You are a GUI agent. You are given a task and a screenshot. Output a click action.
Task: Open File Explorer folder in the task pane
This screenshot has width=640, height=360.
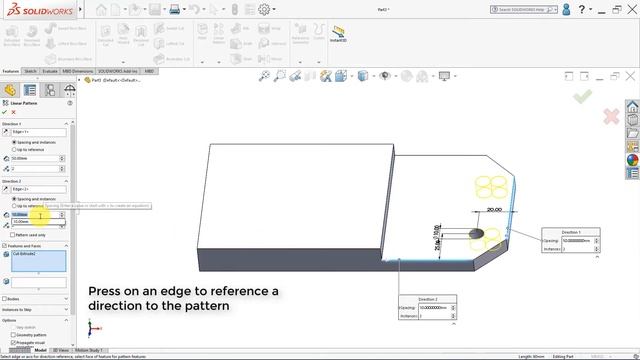coord(632,133)
